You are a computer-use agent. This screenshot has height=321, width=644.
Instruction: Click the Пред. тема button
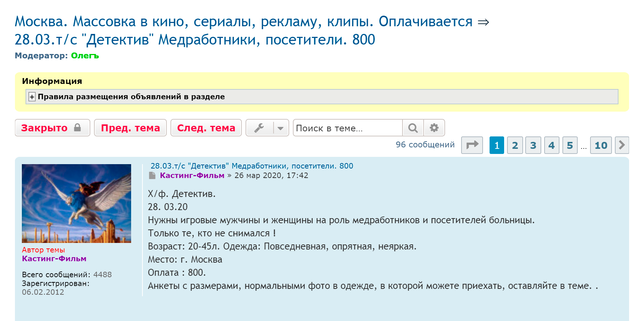[130, 128]
